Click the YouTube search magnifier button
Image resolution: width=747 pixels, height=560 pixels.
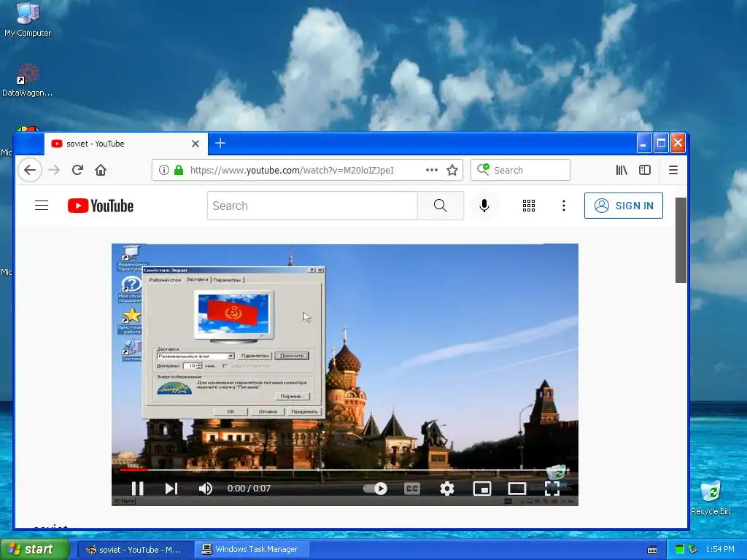(x=440, y=206)
